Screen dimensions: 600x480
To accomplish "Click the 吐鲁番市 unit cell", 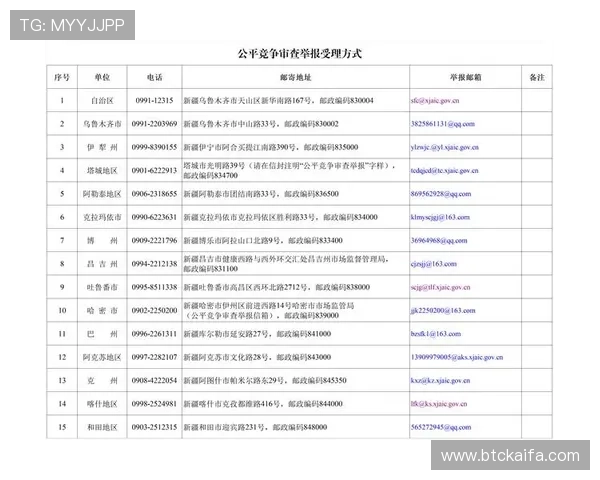I will click(x=102, y=287).
